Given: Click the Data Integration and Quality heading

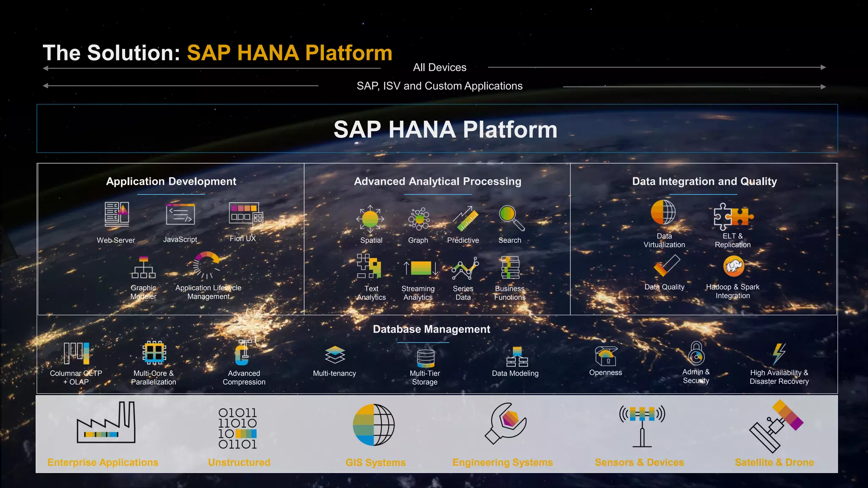Looking at the screenshot, I should (x=704, y=181).
